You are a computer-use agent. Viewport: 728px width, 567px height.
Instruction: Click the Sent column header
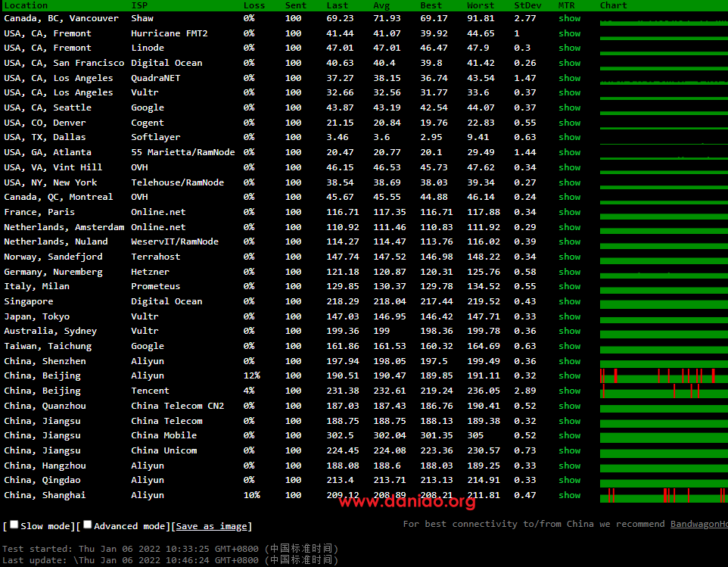pyautogui.click(x=296, y=5)
